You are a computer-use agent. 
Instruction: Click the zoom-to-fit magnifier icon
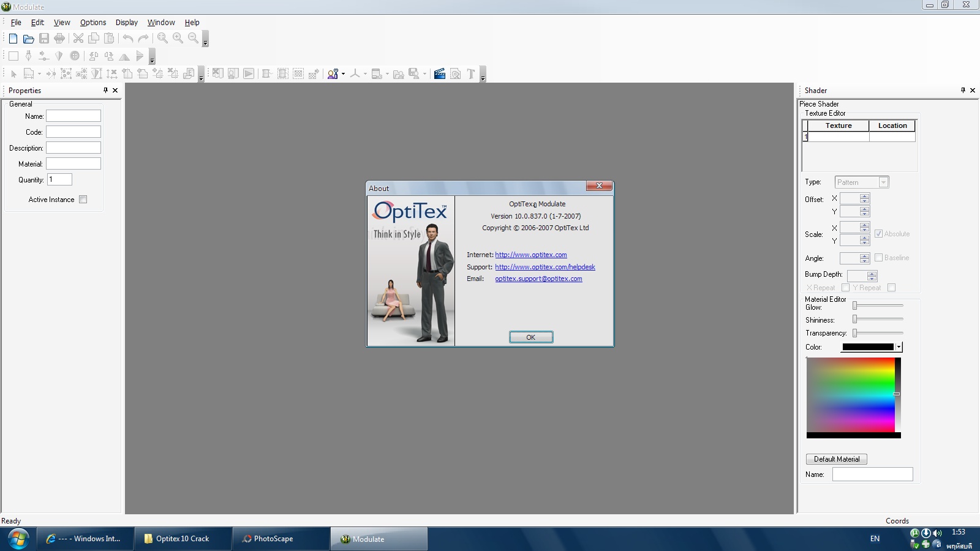pyautogui.click(x=162, y=38)
